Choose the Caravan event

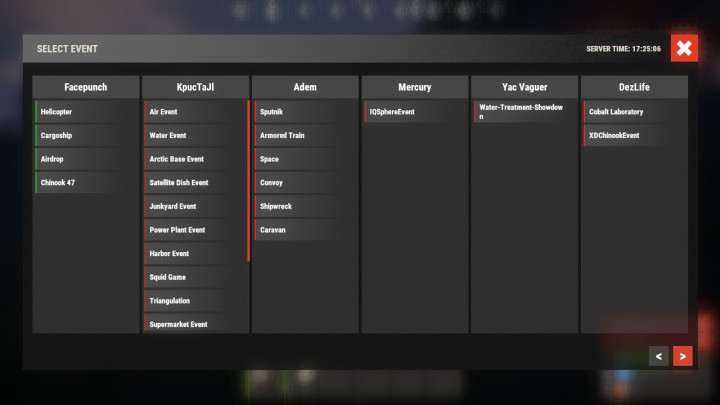coord(305,230)
